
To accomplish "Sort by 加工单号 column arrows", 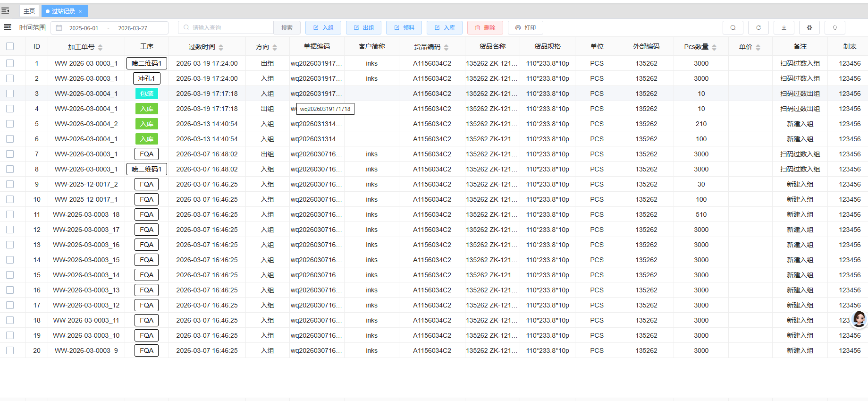I will [100, 47].
